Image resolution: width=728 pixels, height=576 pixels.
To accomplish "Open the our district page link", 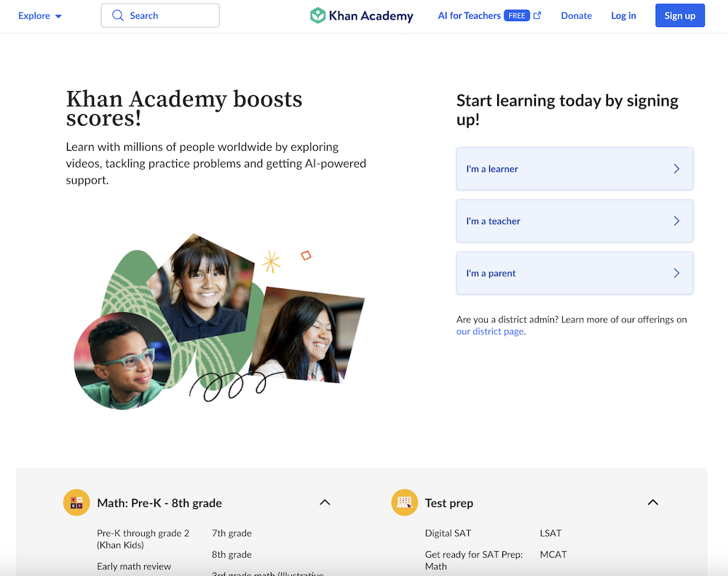I will (490, 331).
